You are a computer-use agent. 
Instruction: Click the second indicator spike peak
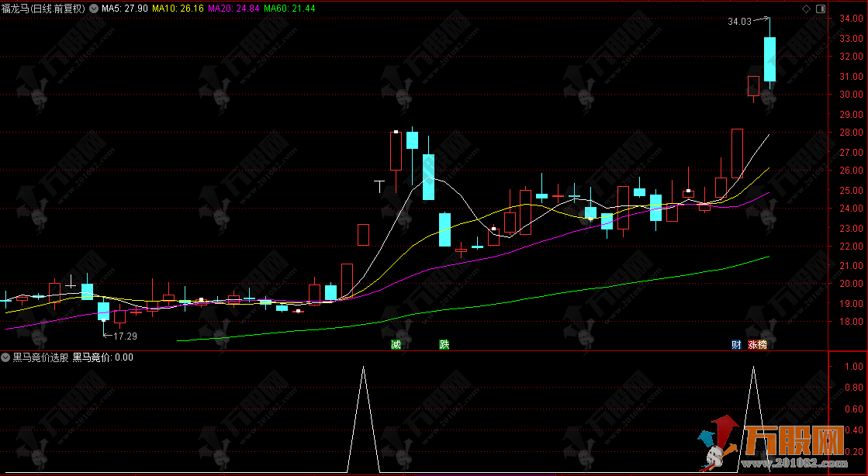[753, 367]
